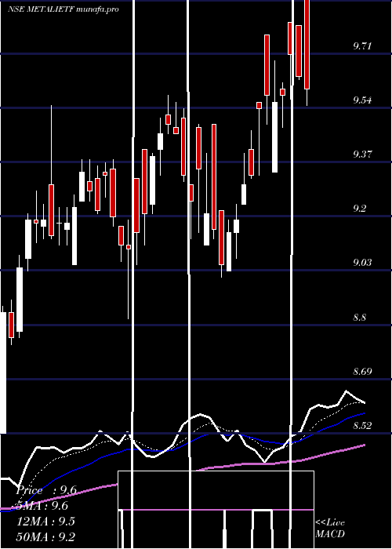The height and width of the screenshot is (549, 392).
Task: Click the 5MA : 9.6 legend entry
Action: coord(42,506)
